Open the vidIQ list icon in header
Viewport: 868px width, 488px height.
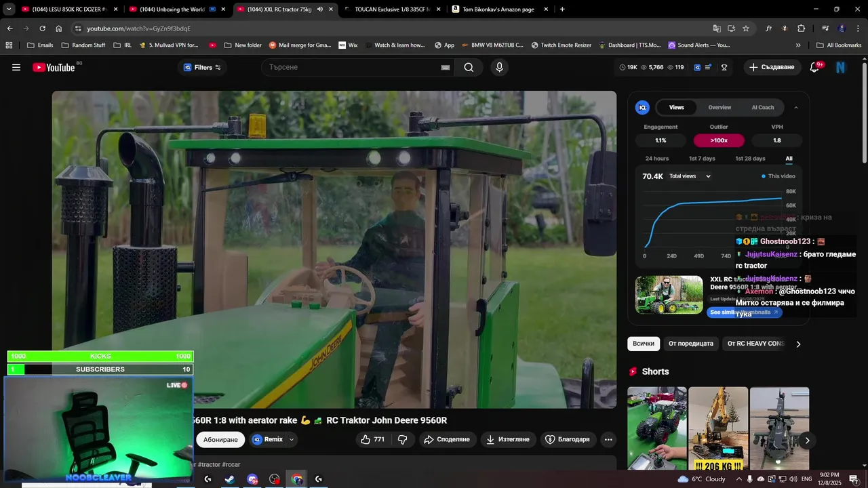click(x=709, y=67)
